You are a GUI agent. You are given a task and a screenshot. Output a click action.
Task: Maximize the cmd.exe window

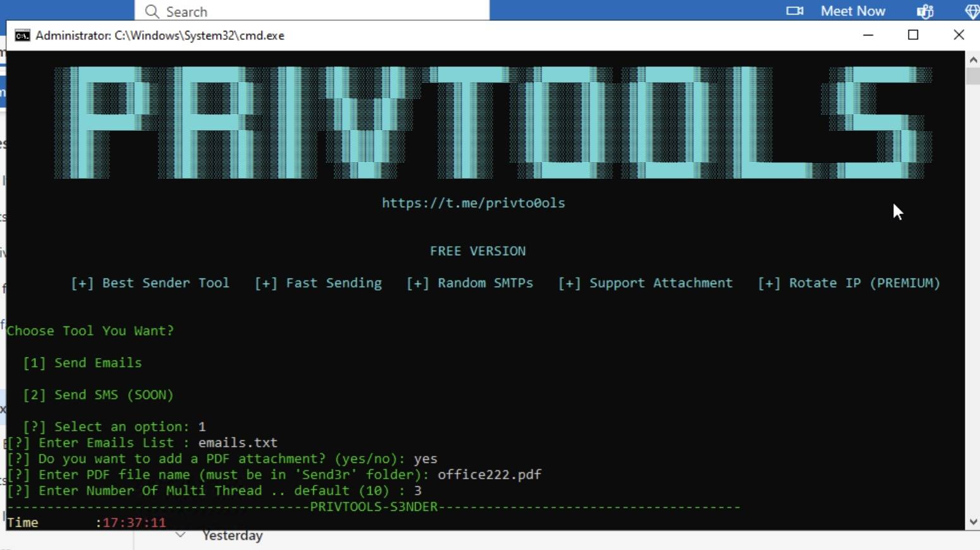click(x=913, y=35)
